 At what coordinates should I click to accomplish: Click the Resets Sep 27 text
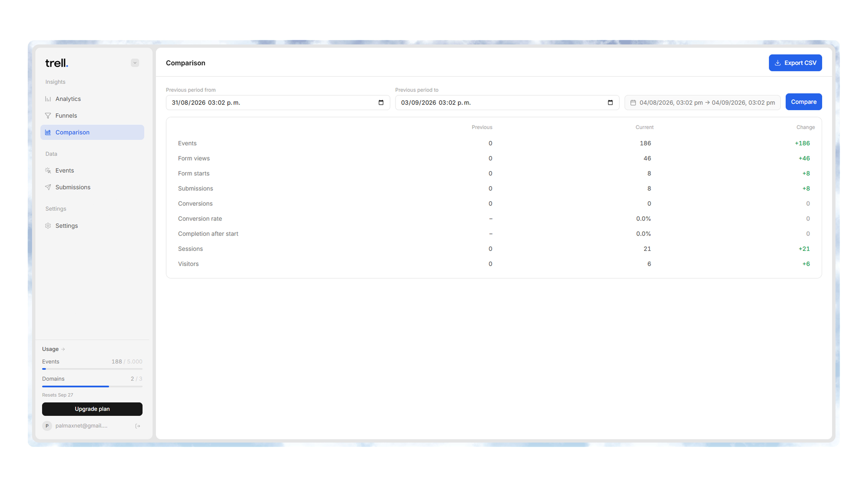(58, 395)
